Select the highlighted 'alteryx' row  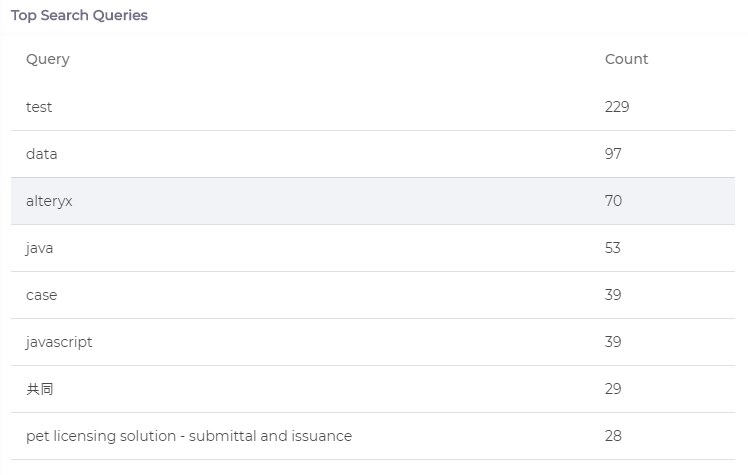point(373,201)
